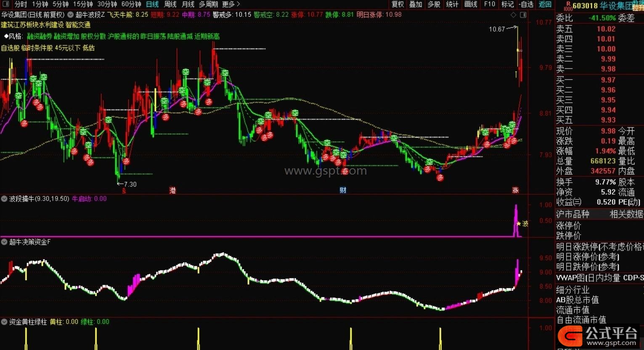This screenshot has height=350, width=644.
Task: Expand the 更多 periods menu
Action: click(x=231, y=4)
